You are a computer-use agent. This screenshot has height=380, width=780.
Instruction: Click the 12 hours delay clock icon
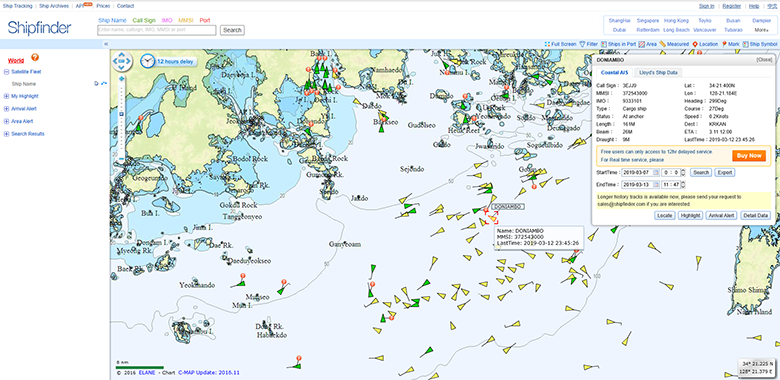[147, 61]
